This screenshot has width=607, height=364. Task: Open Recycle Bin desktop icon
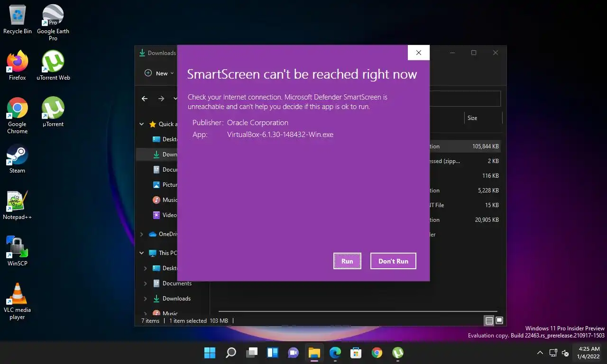pos(18,19)
